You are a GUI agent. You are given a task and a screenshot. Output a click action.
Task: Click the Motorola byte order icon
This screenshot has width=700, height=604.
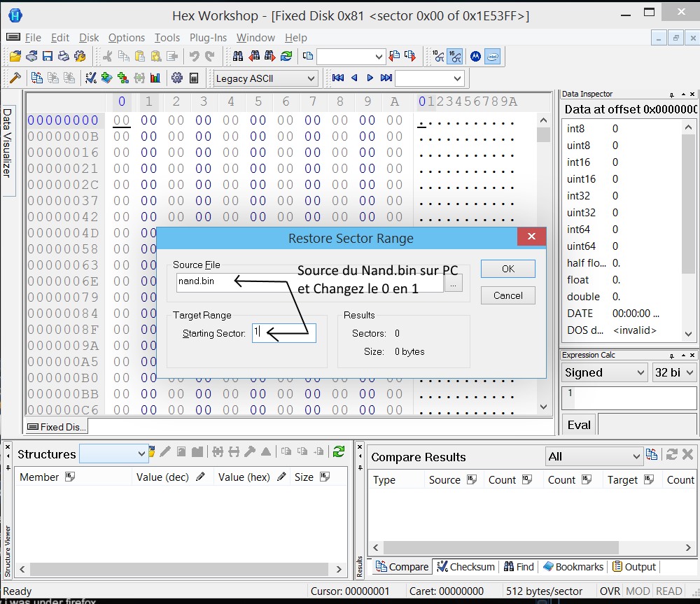pyautogui.click(x=476, y=57)
